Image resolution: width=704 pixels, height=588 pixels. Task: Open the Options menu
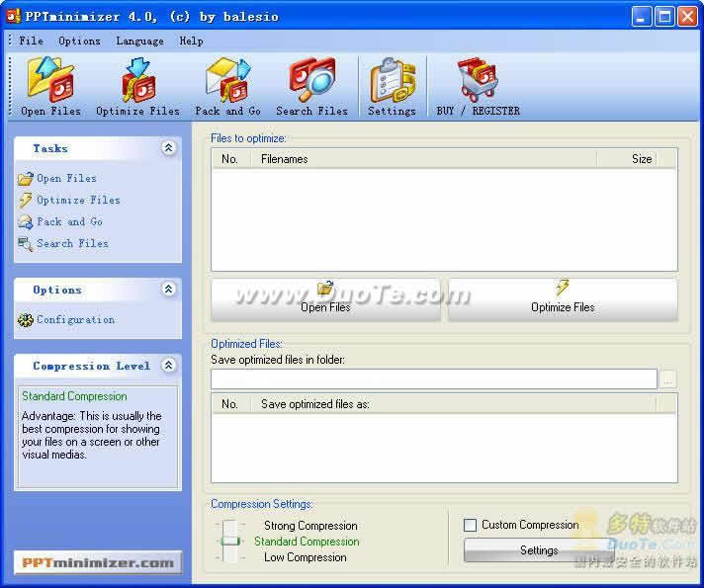click(79, 41)
